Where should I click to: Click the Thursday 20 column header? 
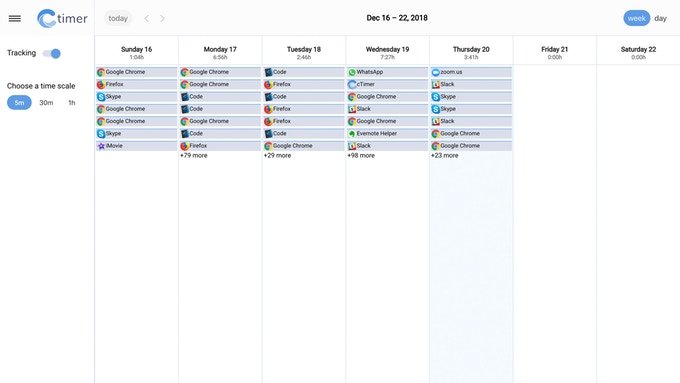pos(471,49)
